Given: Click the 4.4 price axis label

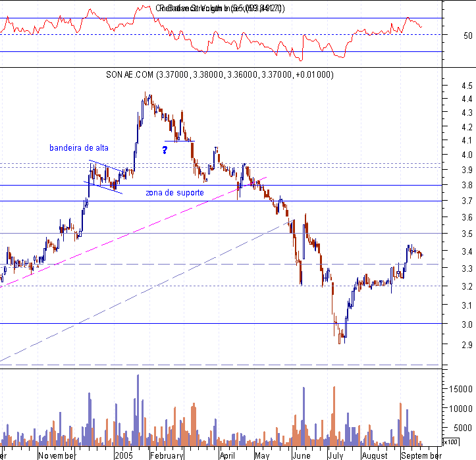Looking at the screenshot, I should point(467,99).
